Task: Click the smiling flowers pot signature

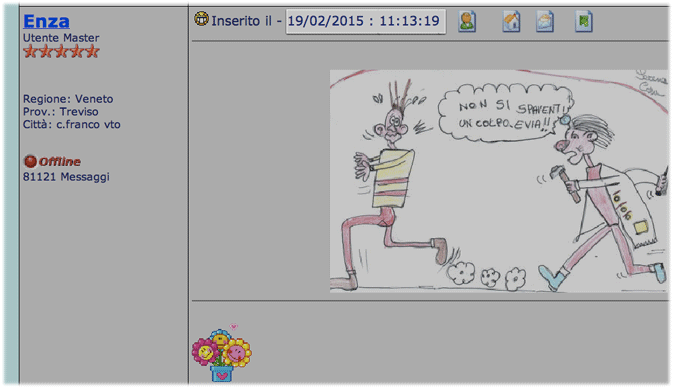Action: click(222, 352)
